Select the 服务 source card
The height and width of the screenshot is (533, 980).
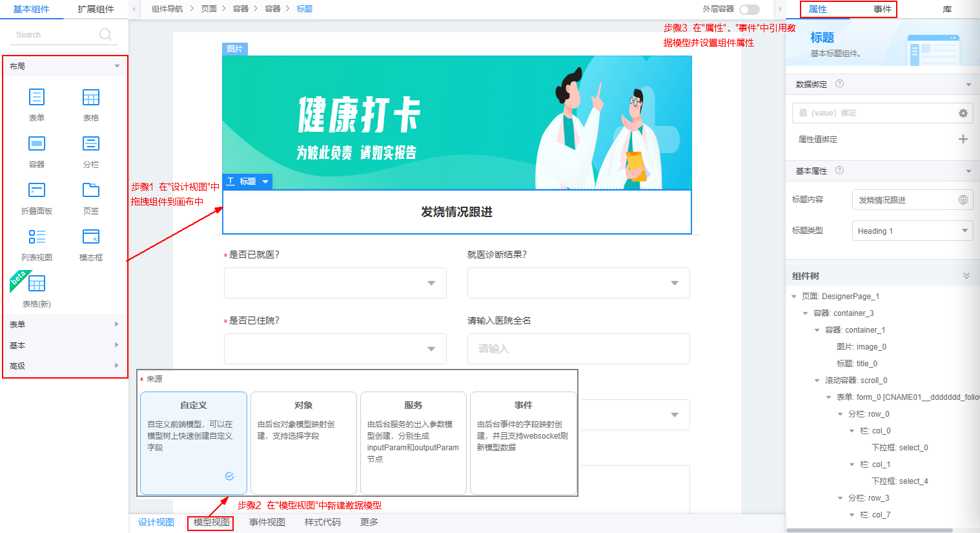[413, 443]
